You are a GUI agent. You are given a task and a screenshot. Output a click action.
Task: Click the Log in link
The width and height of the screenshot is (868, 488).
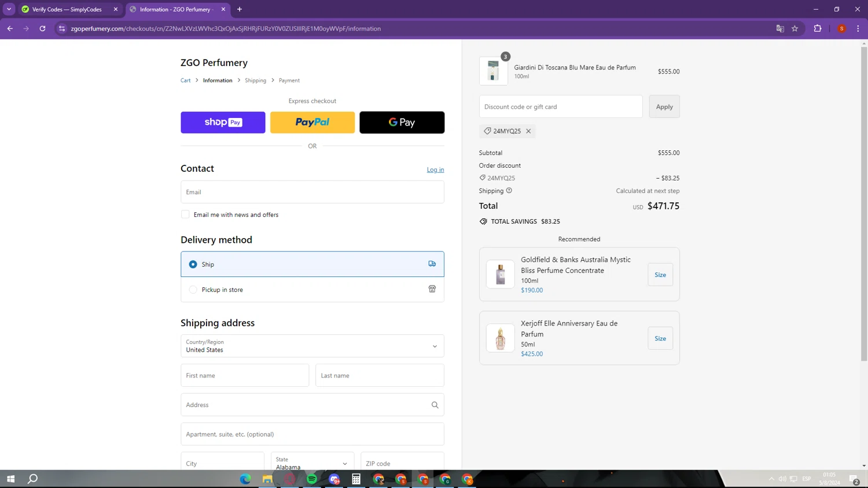436,169
